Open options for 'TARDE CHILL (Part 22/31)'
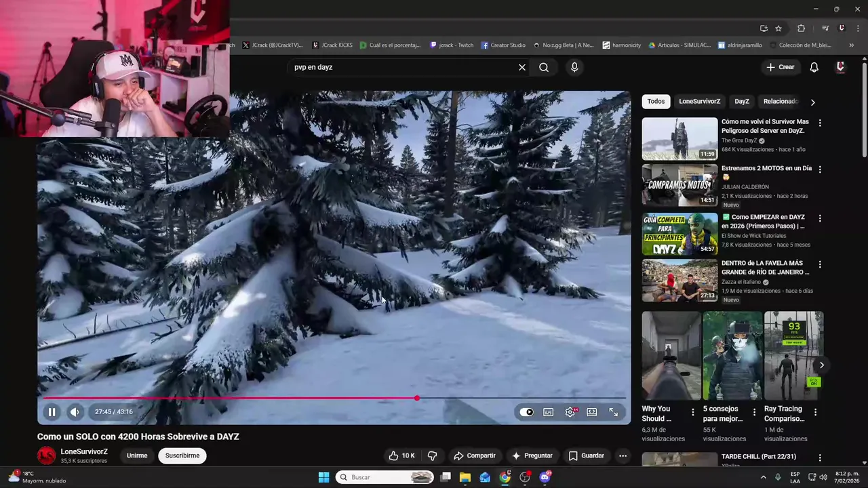 pos(820,458)
